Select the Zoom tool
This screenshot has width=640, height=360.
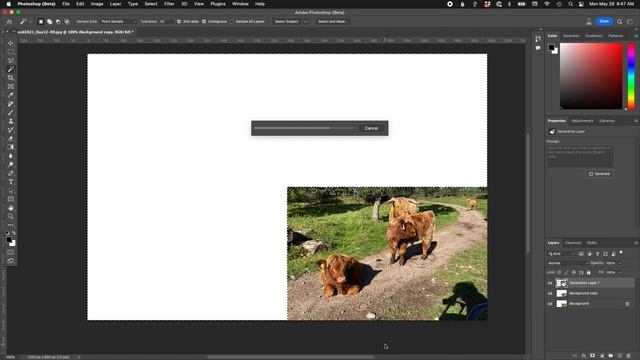tap(11, 216)
